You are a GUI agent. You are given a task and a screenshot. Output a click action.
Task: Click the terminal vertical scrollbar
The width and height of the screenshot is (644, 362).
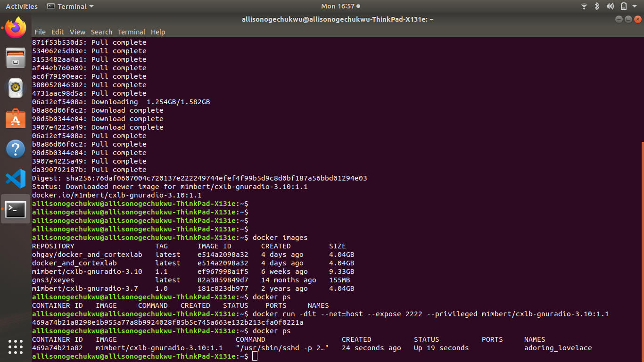[x=642, y=250]
